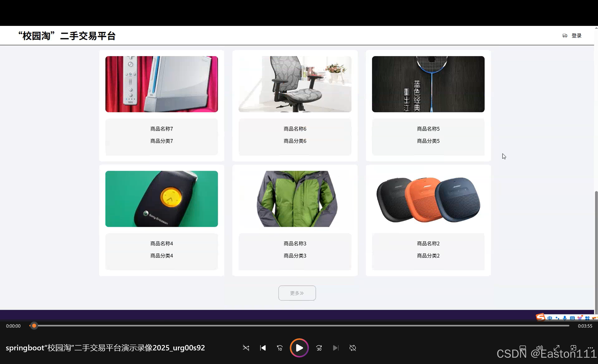
Task: Click the 商品分类5 category label
Action: point(428,141)
